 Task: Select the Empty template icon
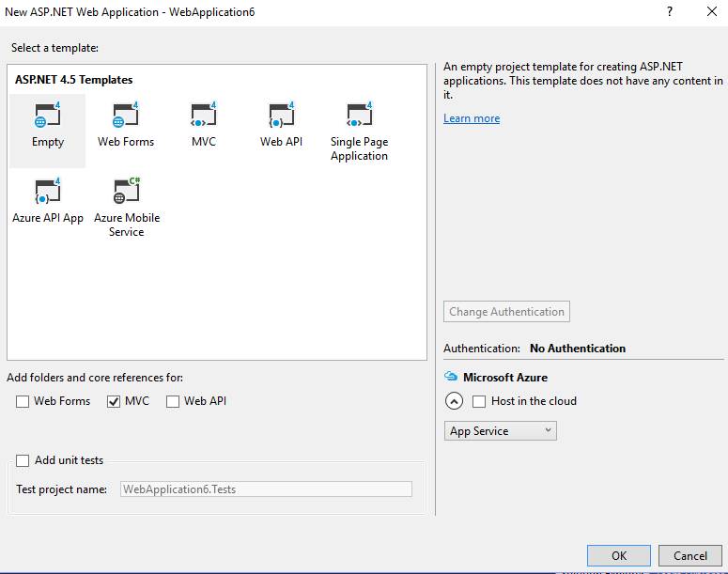coord(47,115)
